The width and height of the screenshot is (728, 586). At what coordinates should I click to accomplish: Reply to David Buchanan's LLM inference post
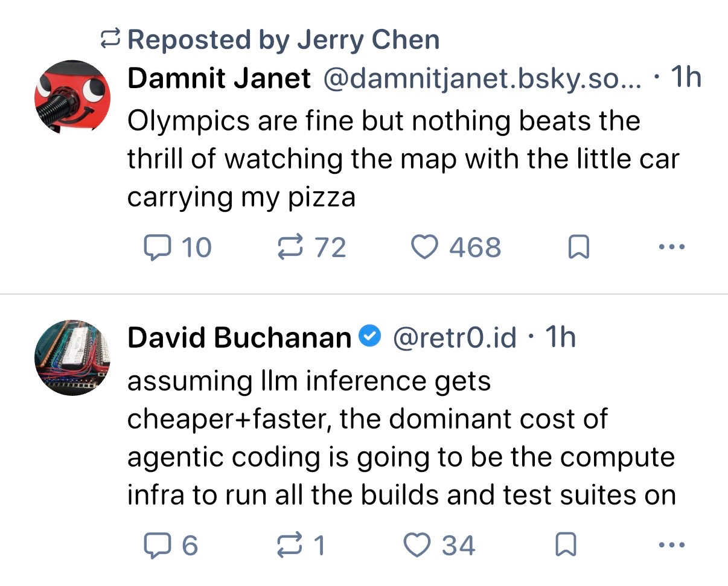[x=157, y=546]
